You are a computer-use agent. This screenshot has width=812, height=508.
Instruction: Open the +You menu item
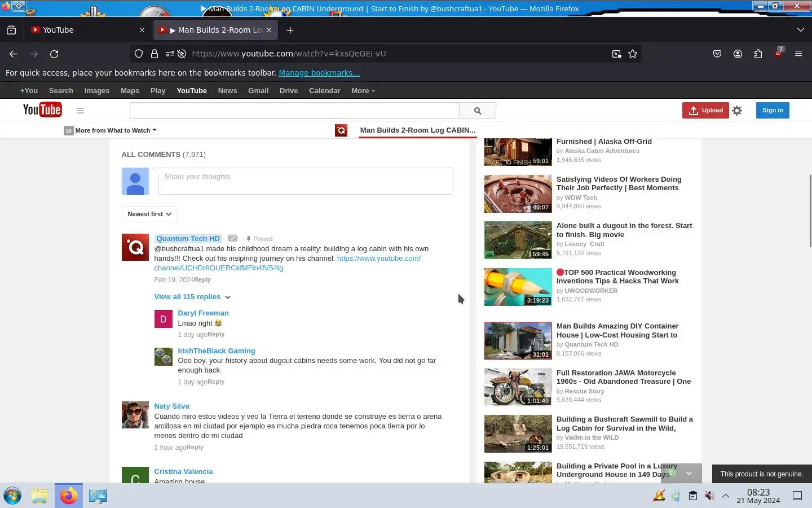point(29,90)
